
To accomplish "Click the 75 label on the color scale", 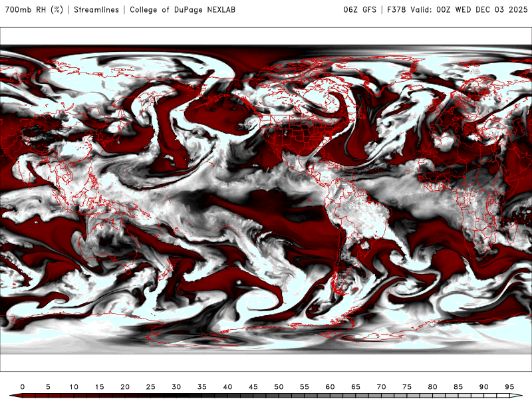I will pos(407,387).
